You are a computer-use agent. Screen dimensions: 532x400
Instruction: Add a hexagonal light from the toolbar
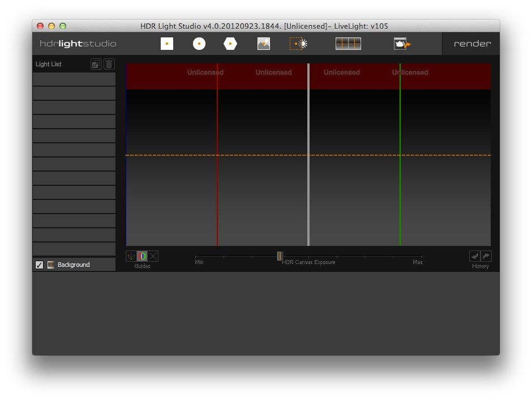(x=230, y=44)
